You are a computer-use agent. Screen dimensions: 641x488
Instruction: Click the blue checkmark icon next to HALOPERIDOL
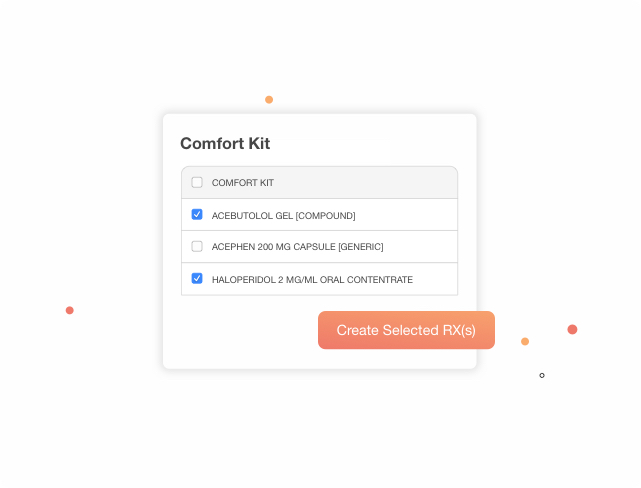(197, 278)
